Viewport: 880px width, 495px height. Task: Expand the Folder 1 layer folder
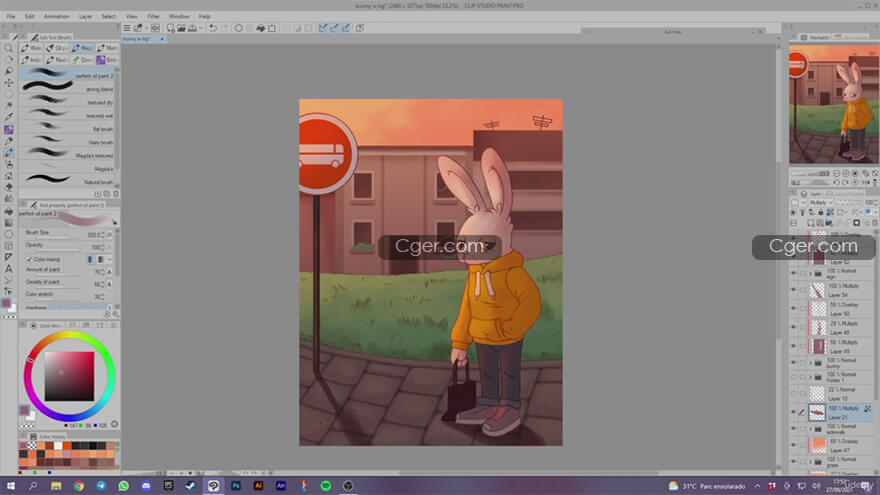tap(810, 377)
